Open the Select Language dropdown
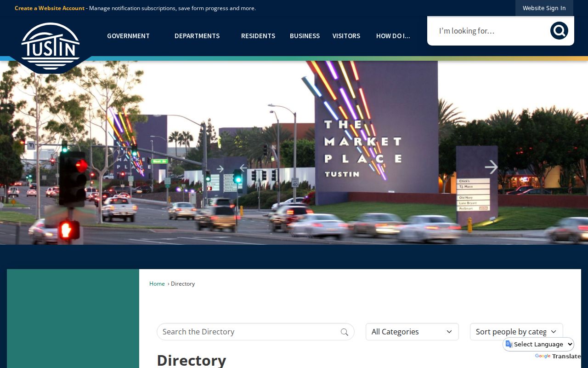 point(538,344)
